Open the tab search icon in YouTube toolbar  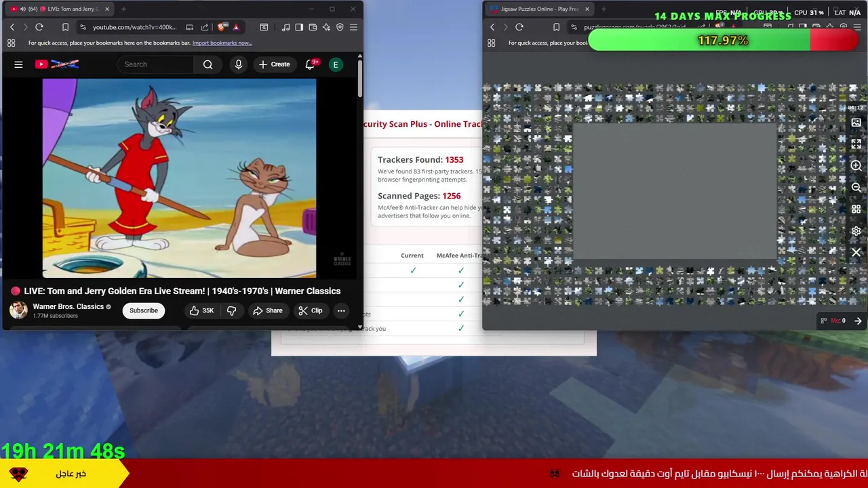click(264, 27)
